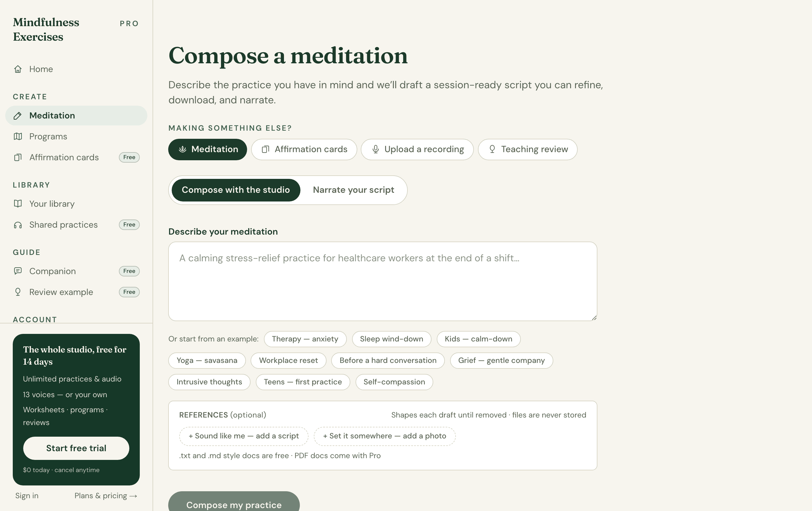This screenshot has width=812, height=511.
Task: Select the Affirmation cards type pill
Action: coord(304,149)
